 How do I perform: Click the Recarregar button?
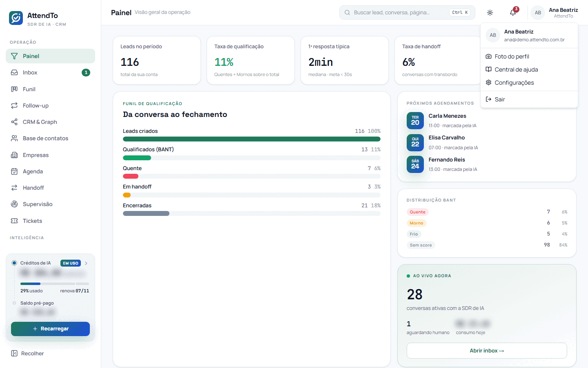pyautogui.click(x=50, y=329)
